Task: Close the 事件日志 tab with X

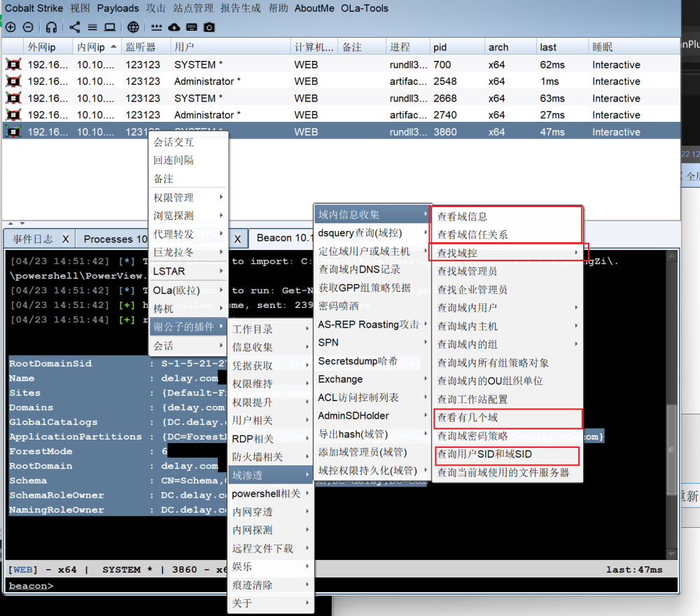Action: pyautogui.click(x=65, y=239)
